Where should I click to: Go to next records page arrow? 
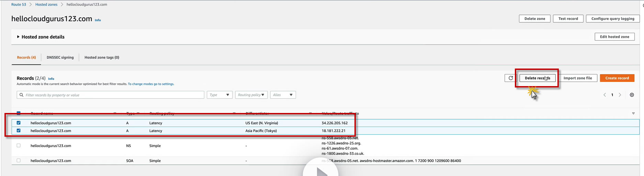click(x=620, y=95)
